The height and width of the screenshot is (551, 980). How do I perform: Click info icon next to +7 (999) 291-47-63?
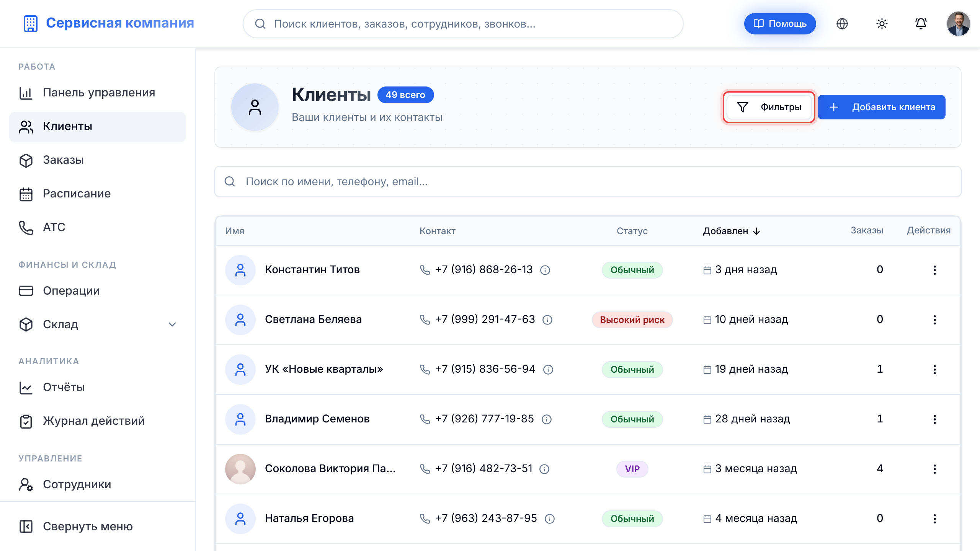547,320
